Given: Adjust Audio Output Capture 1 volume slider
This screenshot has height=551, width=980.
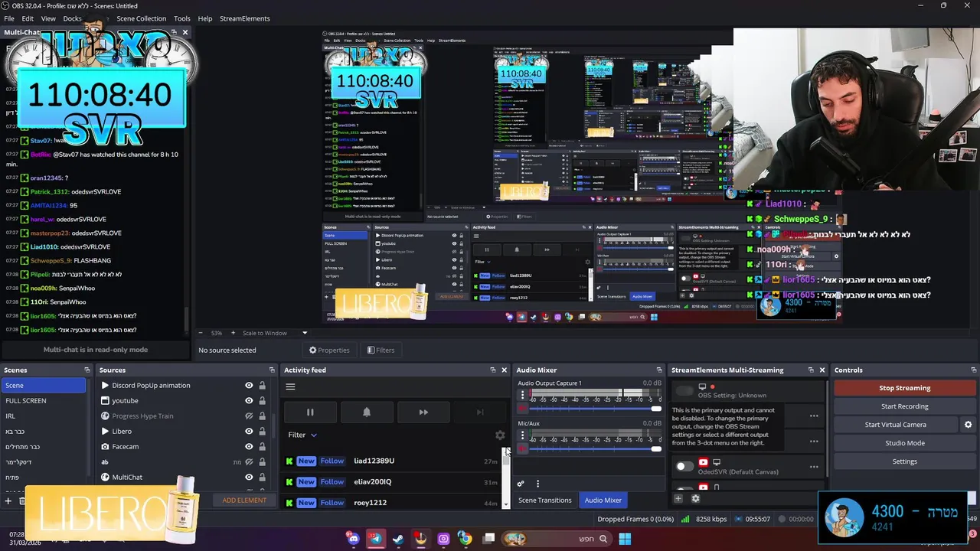Looking at the screenshot, I should pyautogui.click(x=596, y=409).
